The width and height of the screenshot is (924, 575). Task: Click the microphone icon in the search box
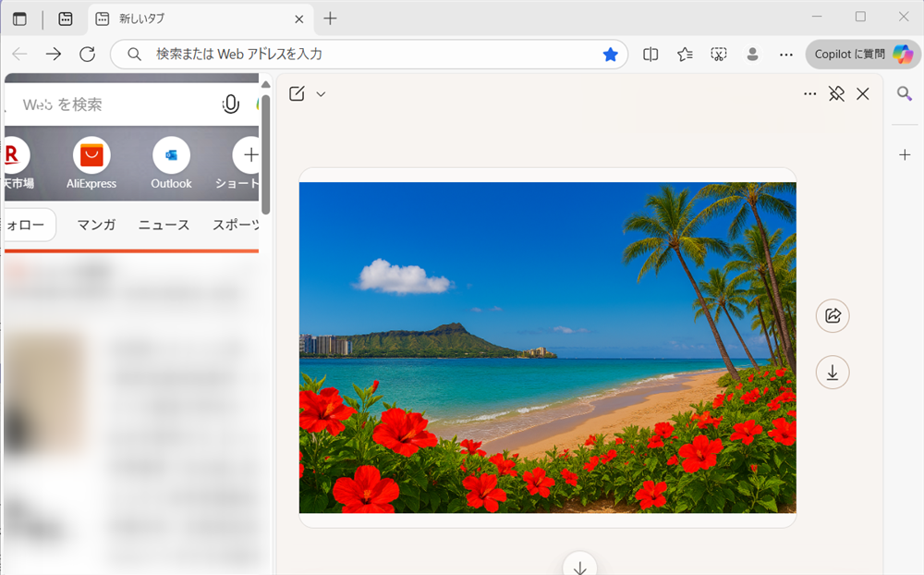click(x=231, y=104)
